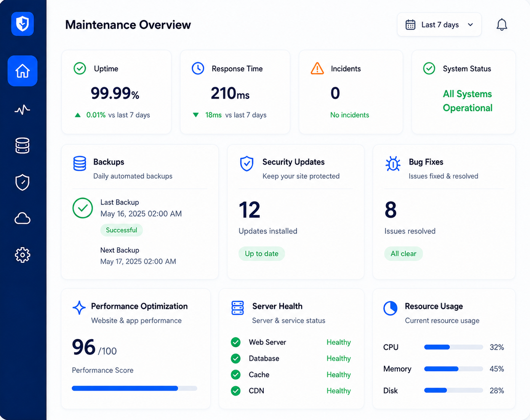Click the incidents count 0

pyautogui.click(x=335, y=93)
